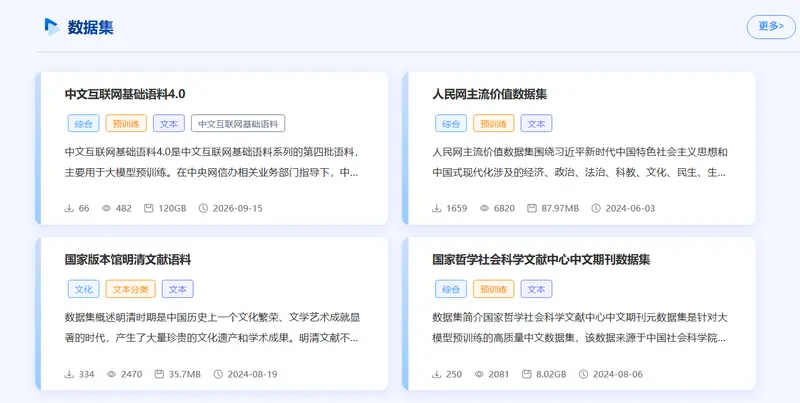
Task: Select the 预训练 tag on 人民网主流价值数据集
Action: click(x=493, y=123)
